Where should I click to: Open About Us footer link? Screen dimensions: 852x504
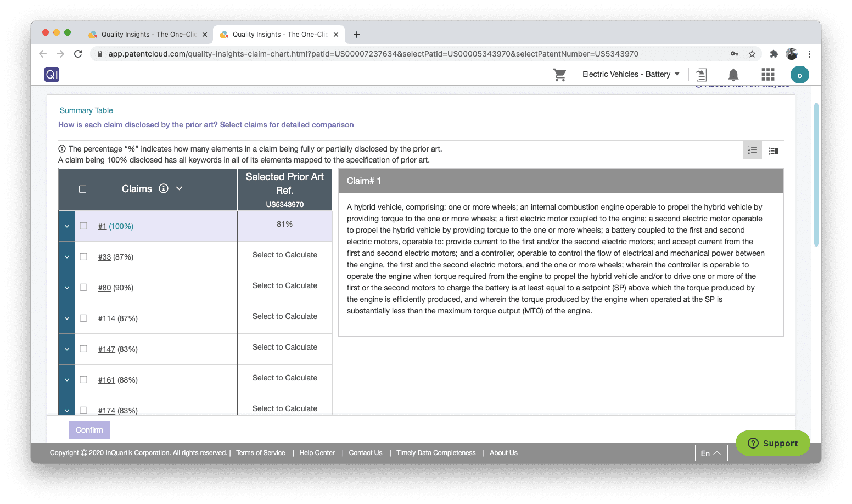503,453
